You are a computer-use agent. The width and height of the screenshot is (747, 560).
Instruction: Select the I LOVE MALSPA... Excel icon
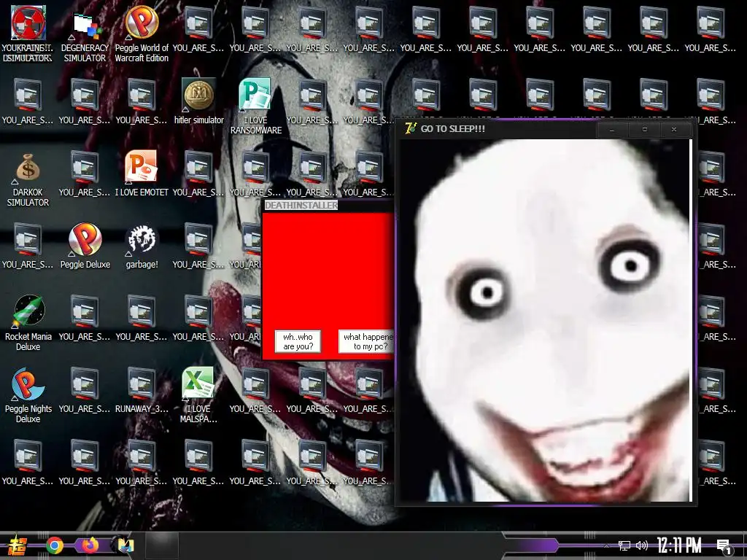coord(198,395)
